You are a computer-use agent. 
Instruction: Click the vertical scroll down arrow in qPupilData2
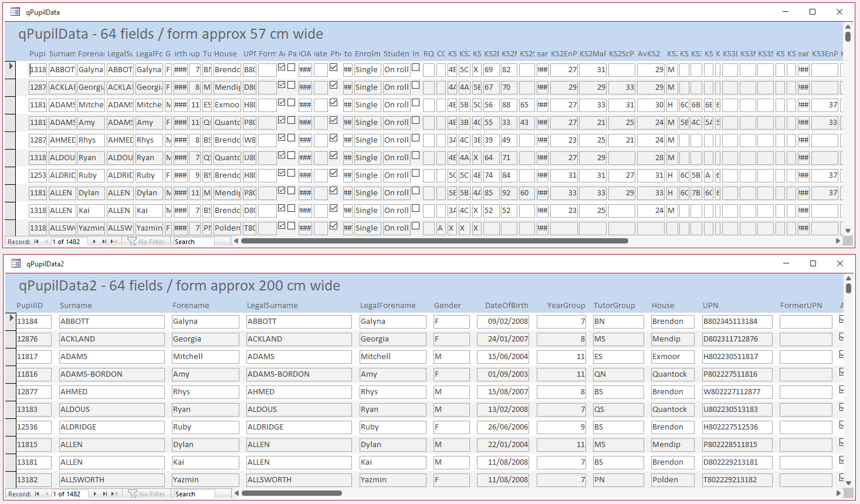(x=848, y=483)
